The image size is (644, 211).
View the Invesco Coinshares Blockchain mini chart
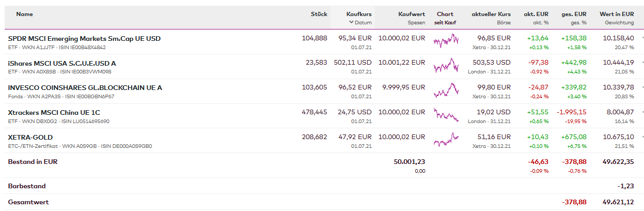point(446,91)
